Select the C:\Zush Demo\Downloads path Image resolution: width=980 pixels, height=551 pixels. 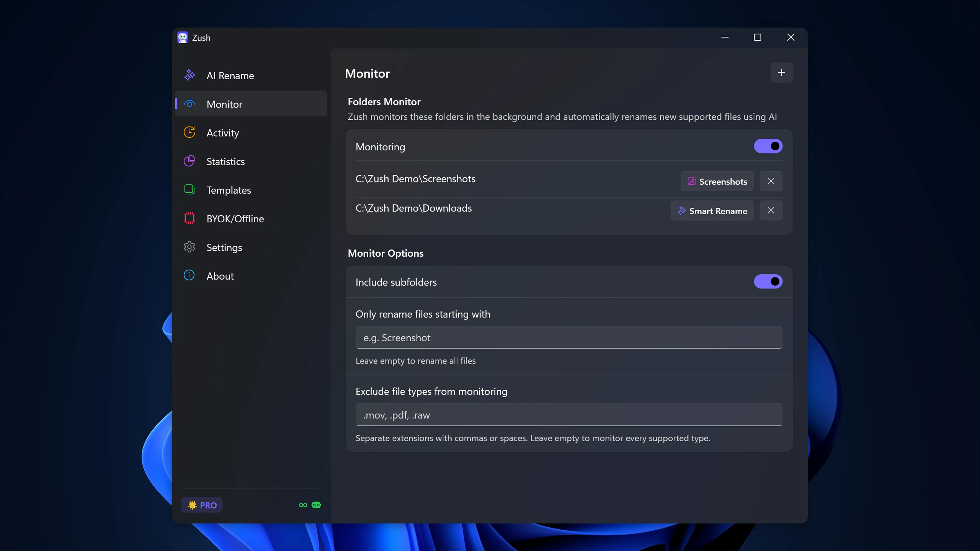pos(413,208)
